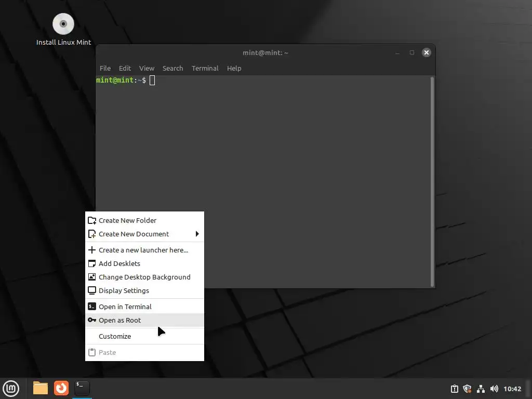Select the Terminal taskbar button
The height and width of the screenshot is (399, 532).
point(82,388)
